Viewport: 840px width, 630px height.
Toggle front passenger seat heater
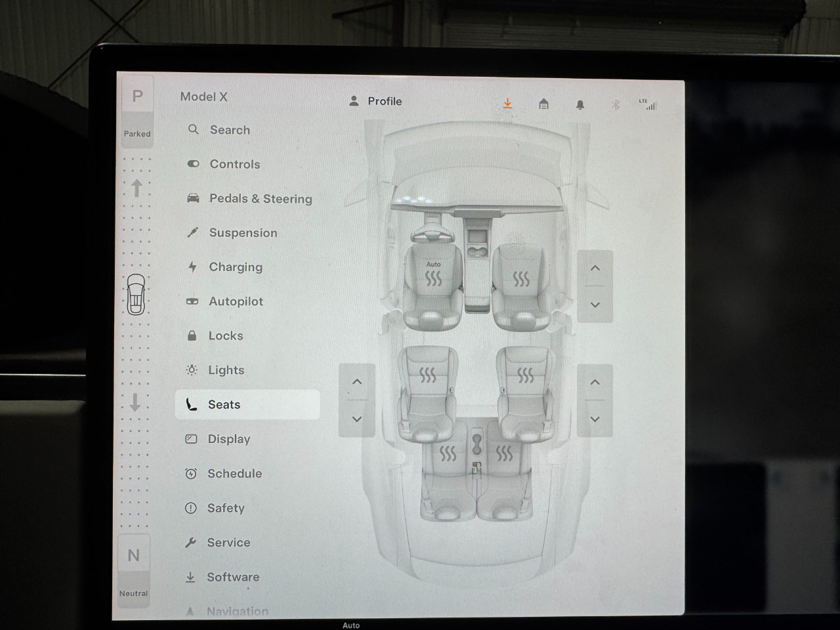521,280
